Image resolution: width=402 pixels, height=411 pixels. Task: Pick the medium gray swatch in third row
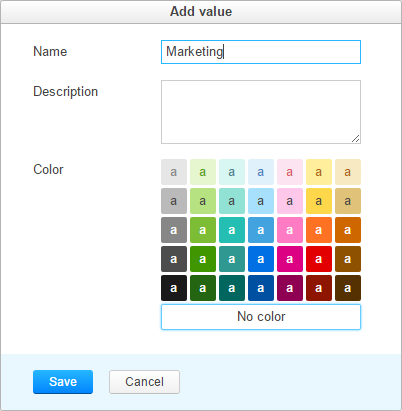[174, 230]
